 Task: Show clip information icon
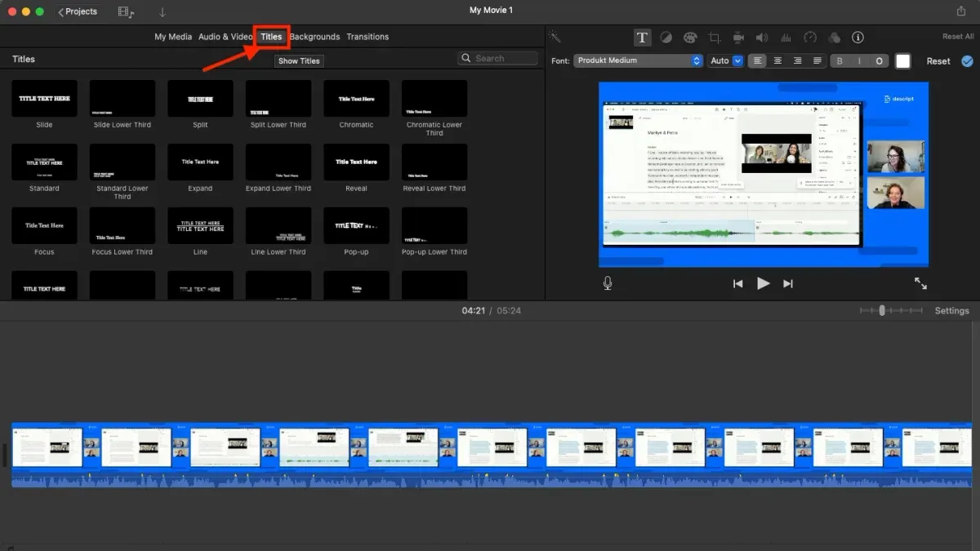(x=857, y=38)
